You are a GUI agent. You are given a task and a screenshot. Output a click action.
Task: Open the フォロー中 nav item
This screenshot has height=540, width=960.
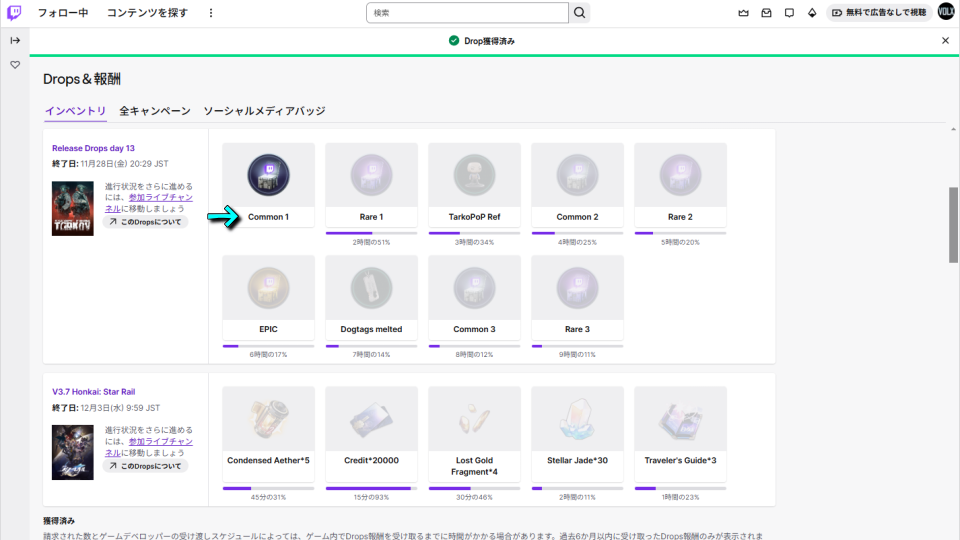click(x=63, y=13)
